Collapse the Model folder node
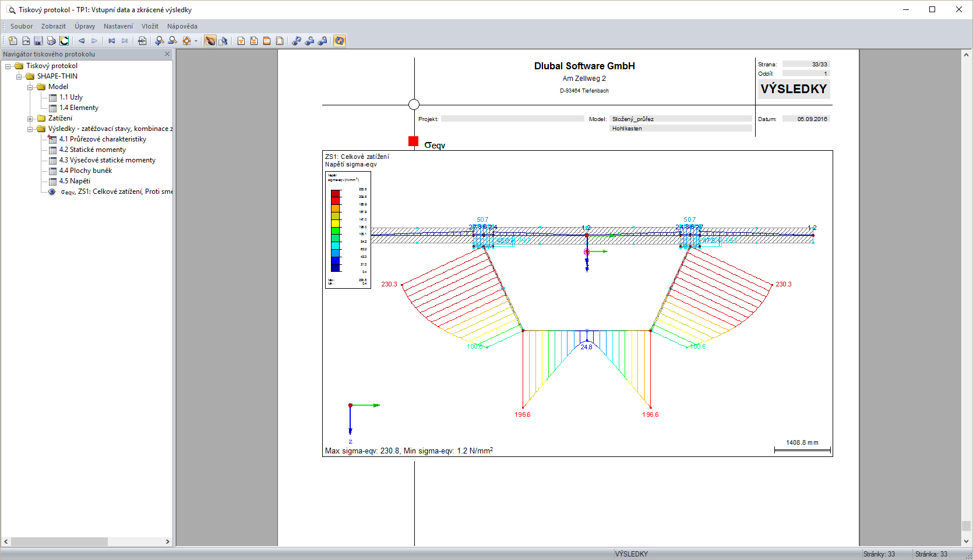This screenshot has height=560, width=973. click(30, 87)
